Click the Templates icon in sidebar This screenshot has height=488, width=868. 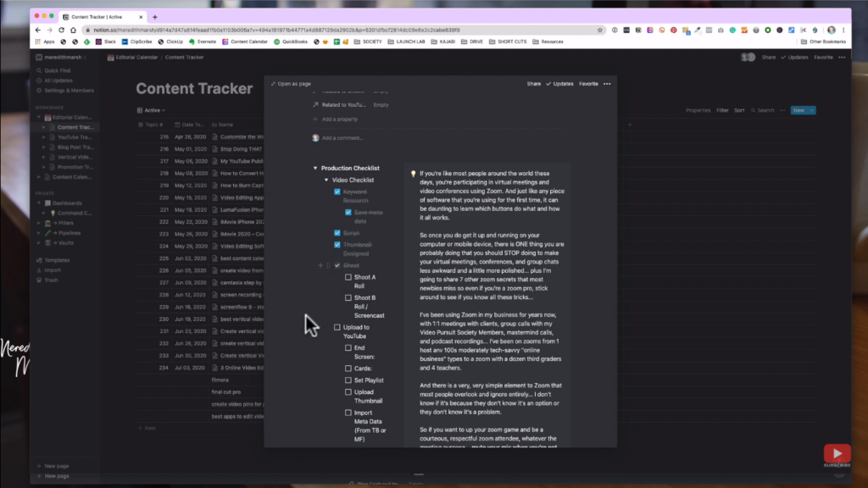point(39,260)
